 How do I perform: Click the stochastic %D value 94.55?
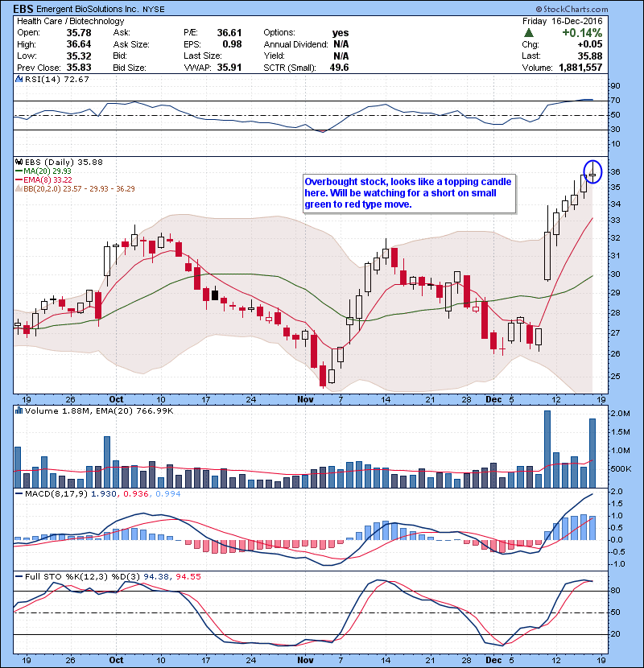pos(188,576)
